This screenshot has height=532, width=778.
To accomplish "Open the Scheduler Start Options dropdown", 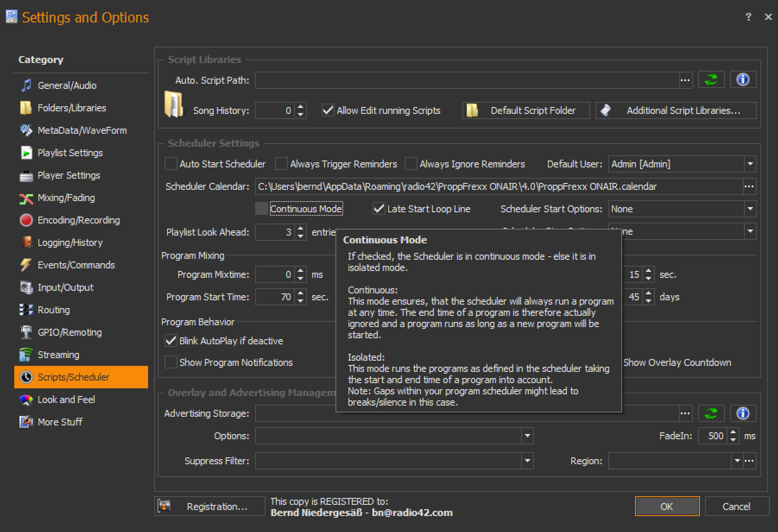I will (750, 209).
